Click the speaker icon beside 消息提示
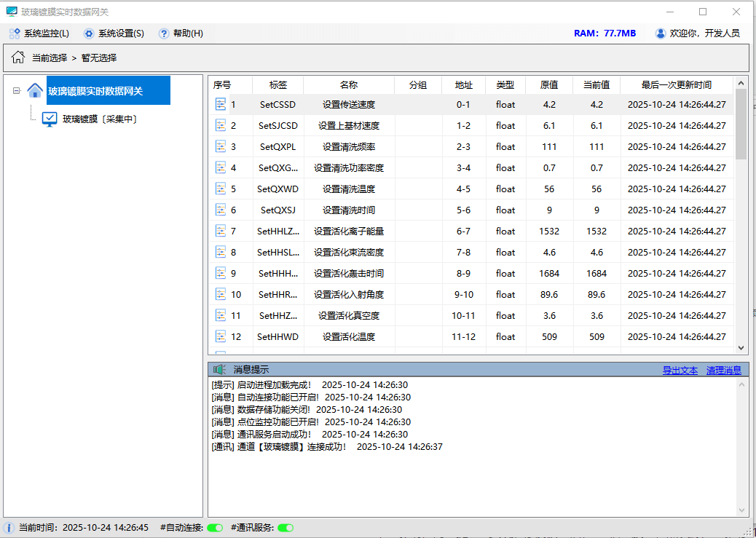Viewport: 756px width, 538px height. point(220,369)
